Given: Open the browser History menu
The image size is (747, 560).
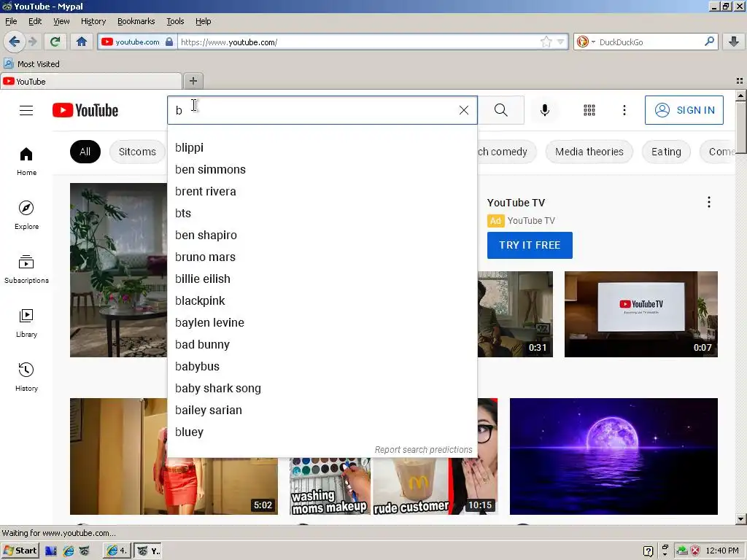Looking at the screenshot, I should pos(93,21).
